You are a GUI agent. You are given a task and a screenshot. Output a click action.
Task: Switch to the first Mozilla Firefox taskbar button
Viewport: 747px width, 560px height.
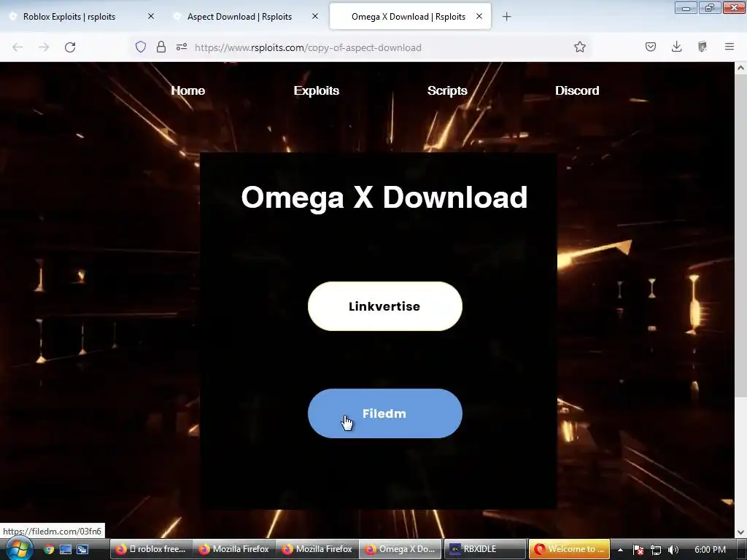[234, 549]
